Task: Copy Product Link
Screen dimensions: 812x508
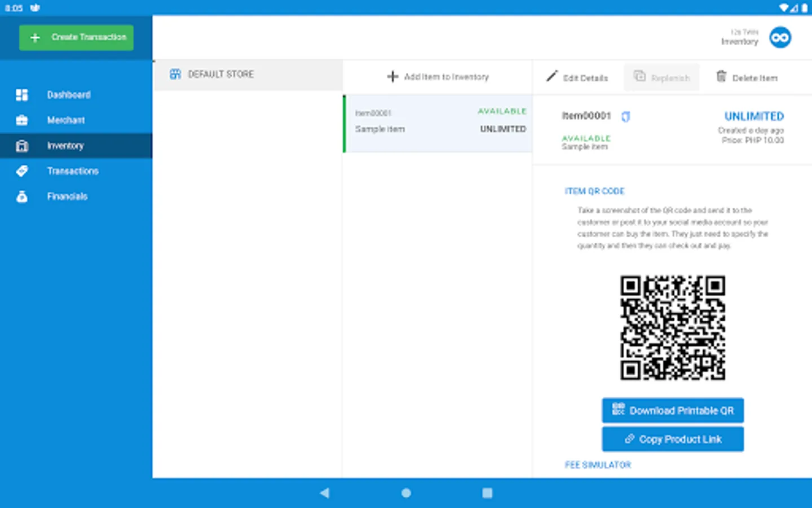Action: [x=673, y=439]
